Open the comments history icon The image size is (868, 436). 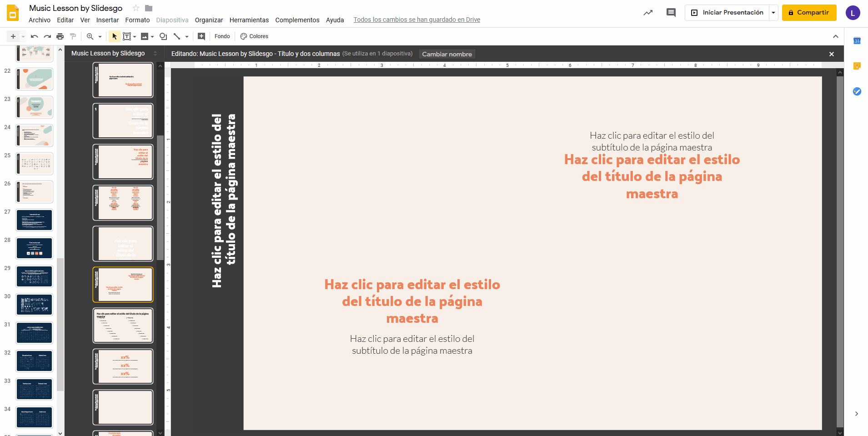[x=671, y=13]
